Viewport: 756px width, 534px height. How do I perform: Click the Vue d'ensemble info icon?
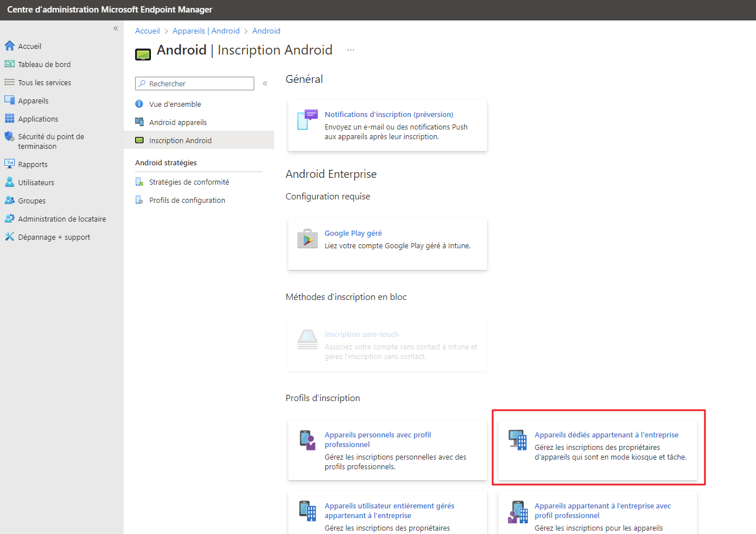point(139,104)
